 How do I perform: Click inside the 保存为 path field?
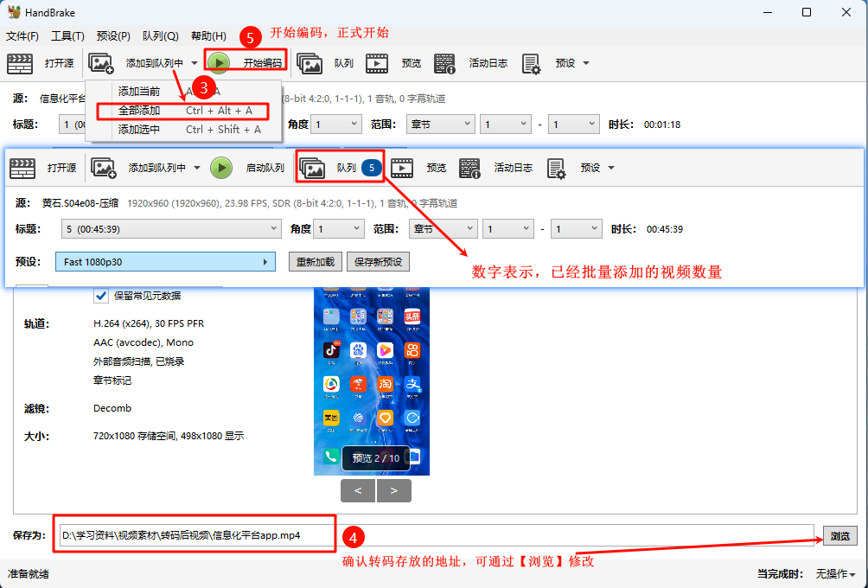click(437, 535)
